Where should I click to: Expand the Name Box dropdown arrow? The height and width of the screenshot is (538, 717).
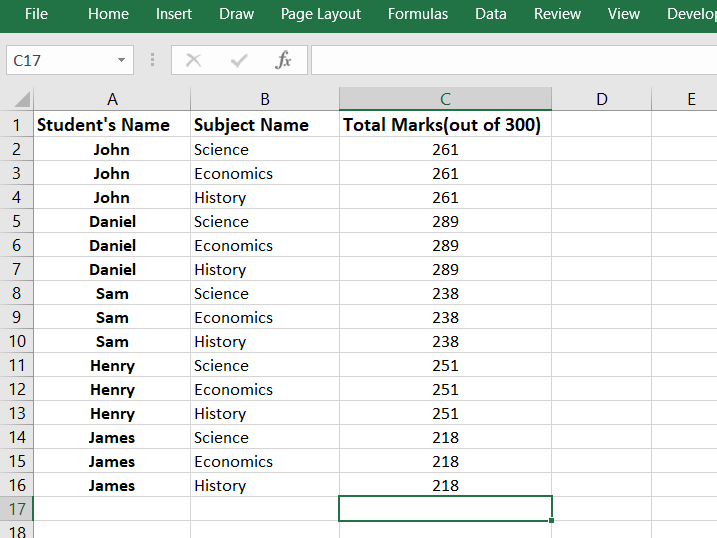121,61
